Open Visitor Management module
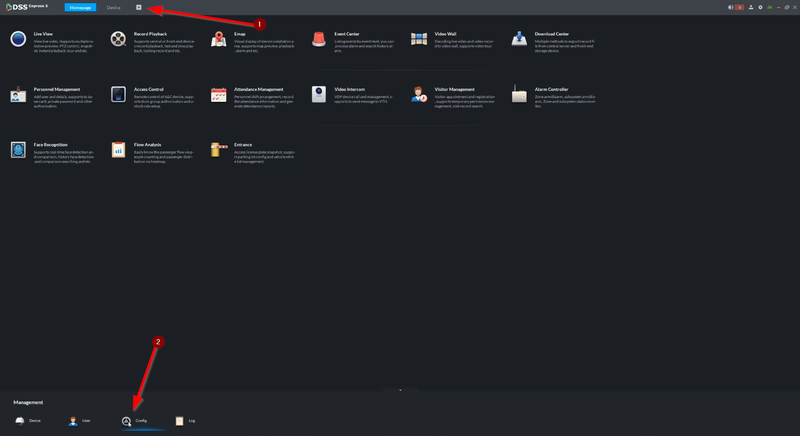800x436 pixels. point(453,96)
